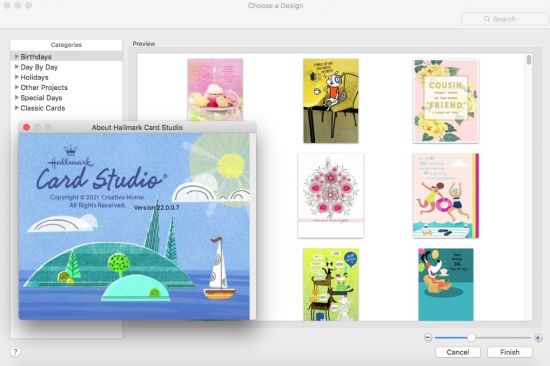Select the swimmers with pool ring card
The width and height of the screenshot is (550, 366).
[x=445, y=195]
